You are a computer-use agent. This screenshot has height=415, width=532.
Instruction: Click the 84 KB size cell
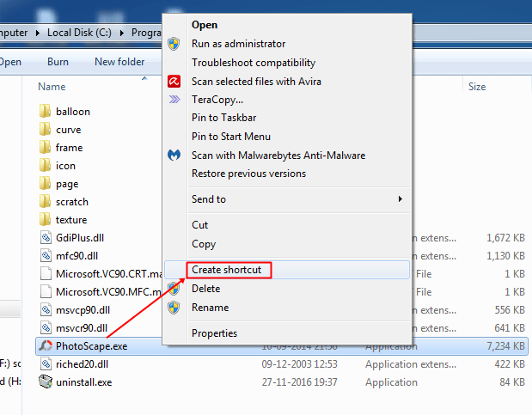[x=512, y=382]
